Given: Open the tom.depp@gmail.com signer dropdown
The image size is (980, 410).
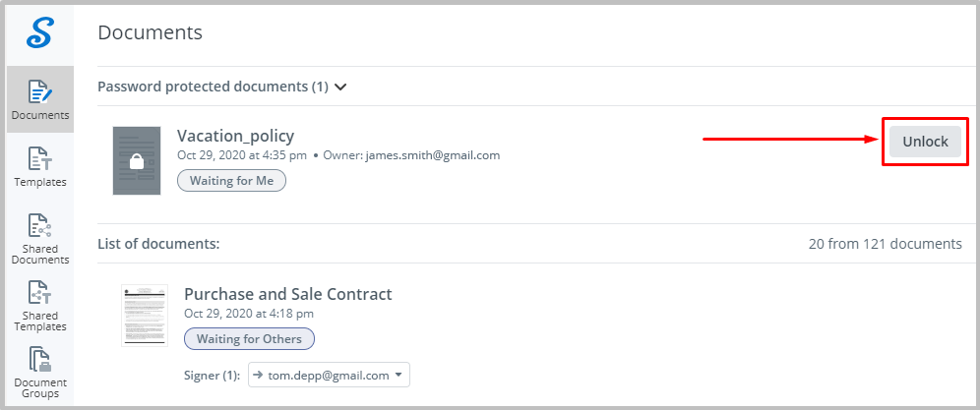Looking at the screenshot, I should 329,375.
